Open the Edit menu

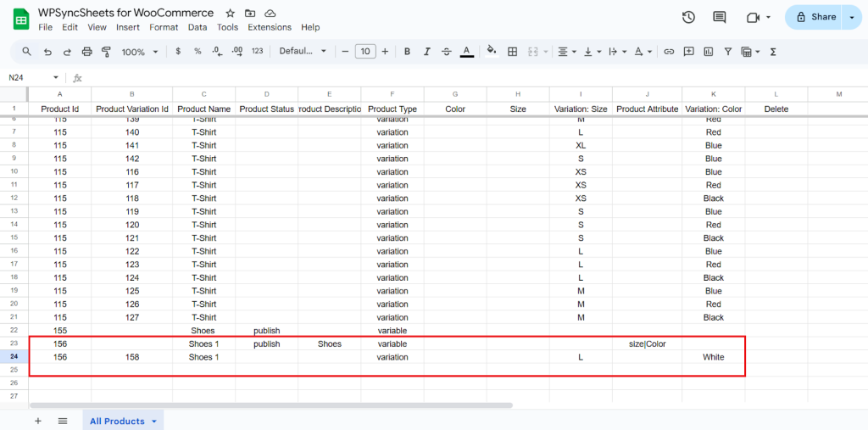point(70,27)
